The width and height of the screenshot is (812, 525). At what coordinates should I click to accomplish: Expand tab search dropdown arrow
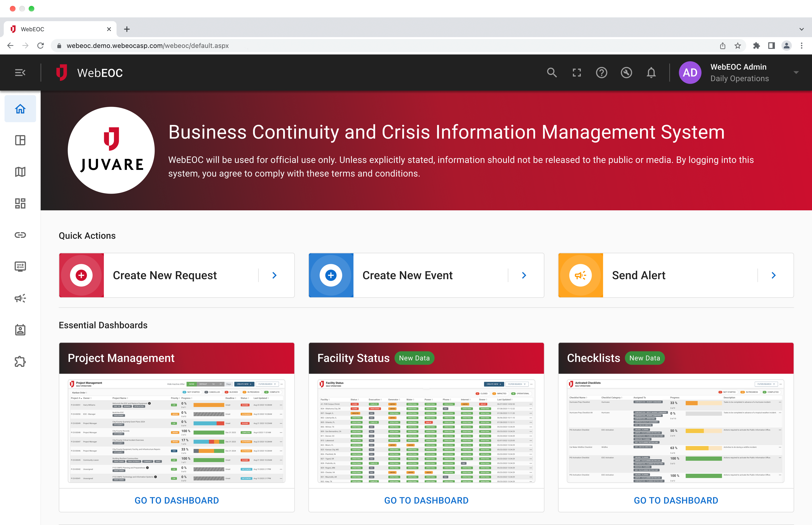click(801, 29)
